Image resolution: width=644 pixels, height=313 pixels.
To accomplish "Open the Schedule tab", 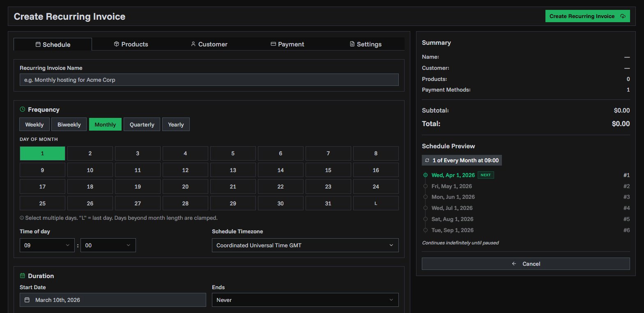I will point(53,44).
